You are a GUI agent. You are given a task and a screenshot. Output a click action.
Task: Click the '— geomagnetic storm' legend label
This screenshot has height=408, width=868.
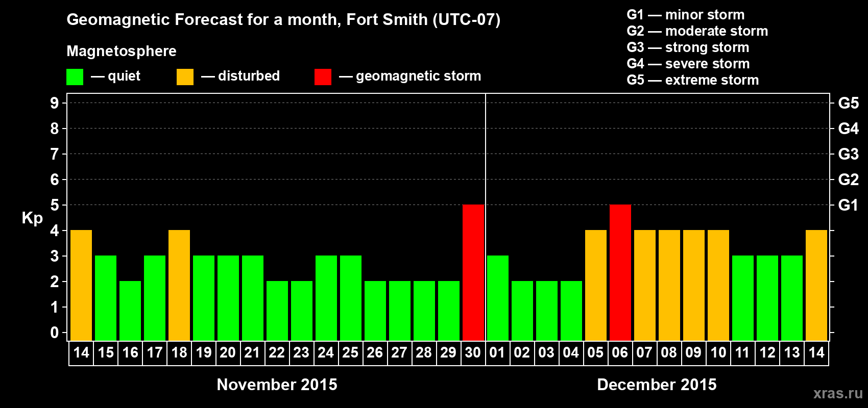pos(410,76)
